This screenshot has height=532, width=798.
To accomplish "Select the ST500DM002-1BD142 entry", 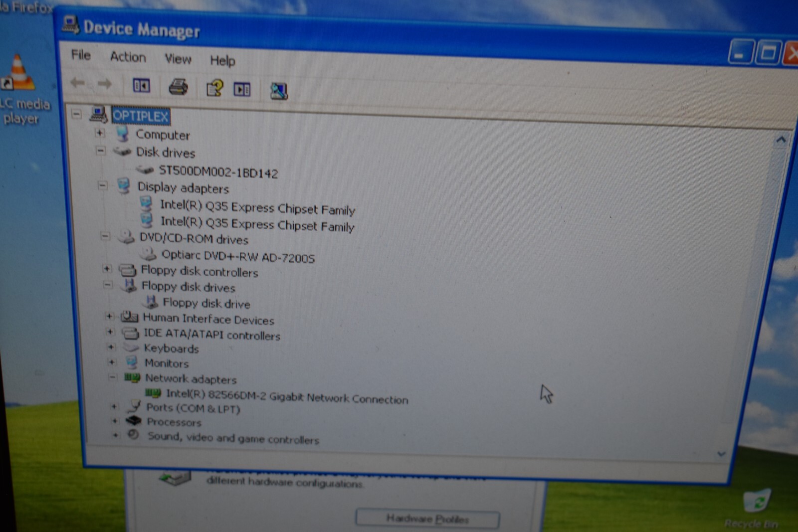I will click(x=218, y=172).
